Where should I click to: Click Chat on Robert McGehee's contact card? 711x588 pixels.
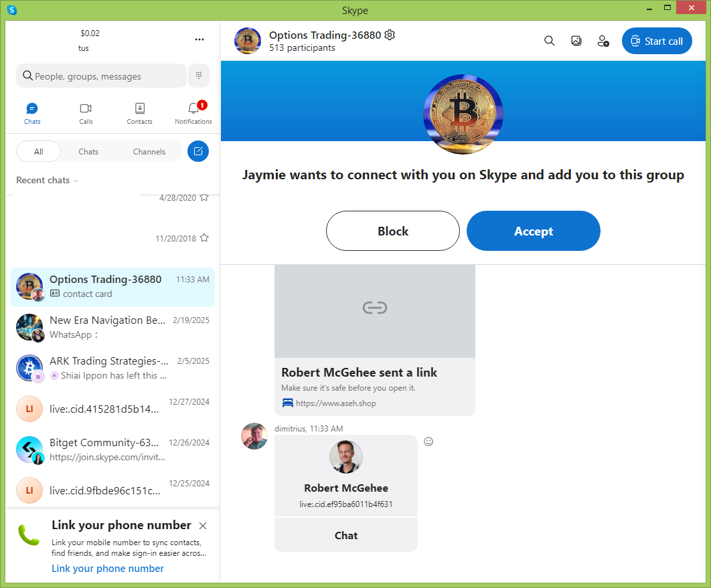click(x=346, y=535)
